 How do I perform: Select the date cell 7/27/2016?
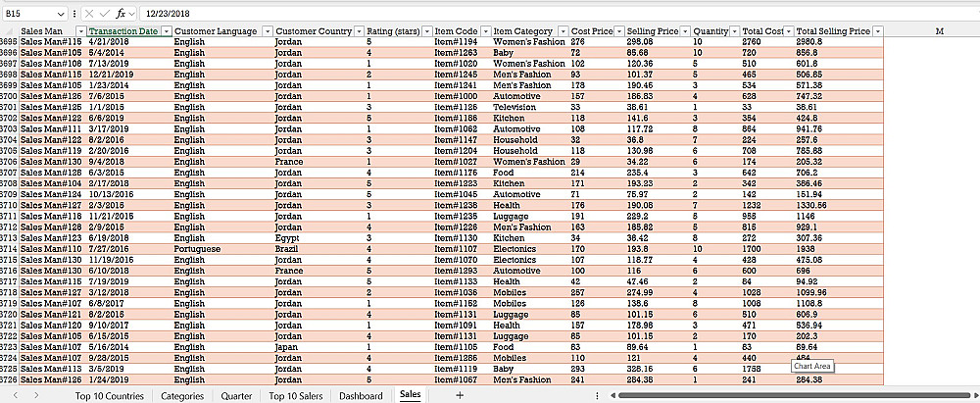pyautogui.click(x=129, y=249)
